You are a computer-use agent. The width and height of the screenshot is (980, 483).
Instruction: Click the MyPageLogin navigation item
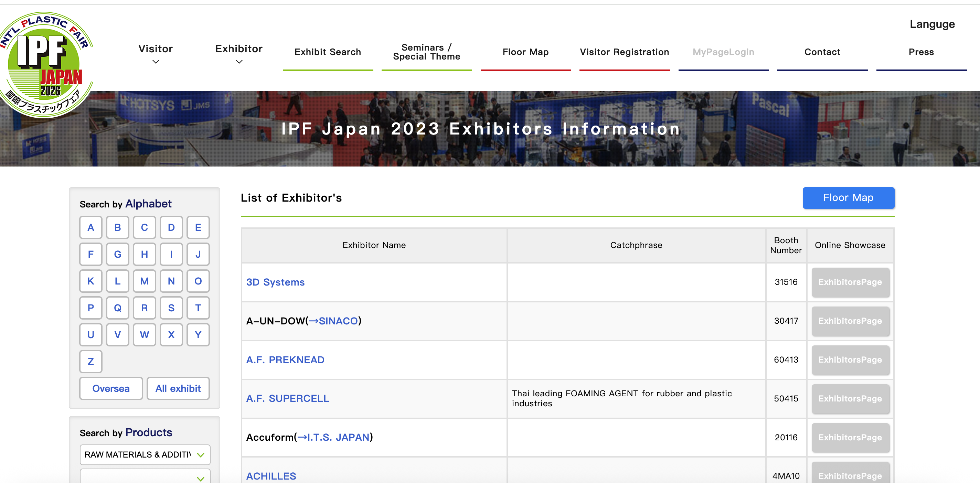click(x=723, y=52)
